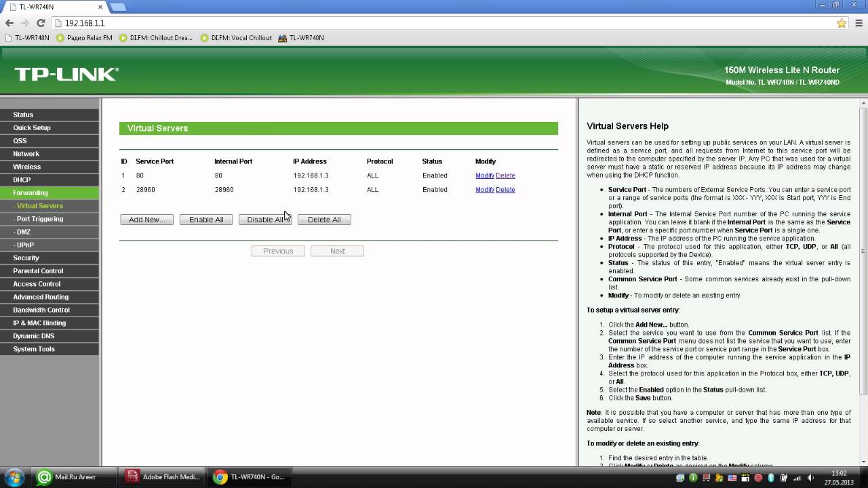Click the Next page button
Screen dimensions: 868x488
coord(337,251)
